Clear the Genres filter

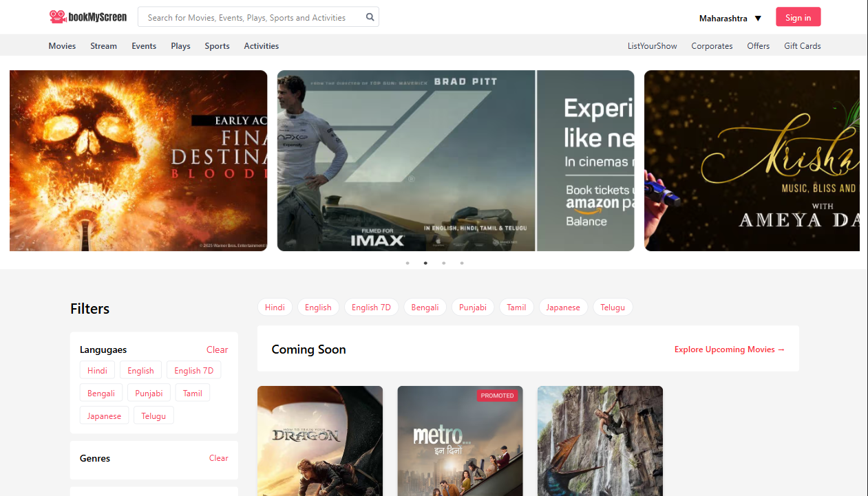218,458
